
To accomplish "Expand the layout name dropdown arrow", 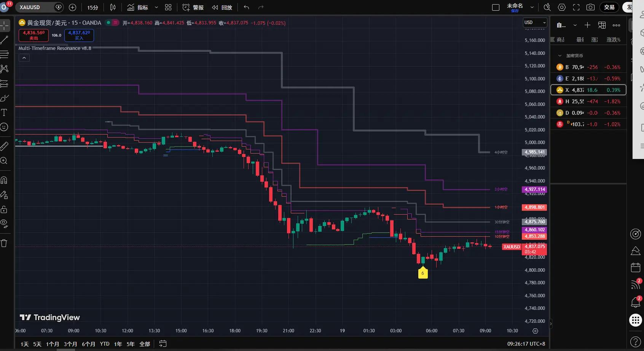I will 532,7.
